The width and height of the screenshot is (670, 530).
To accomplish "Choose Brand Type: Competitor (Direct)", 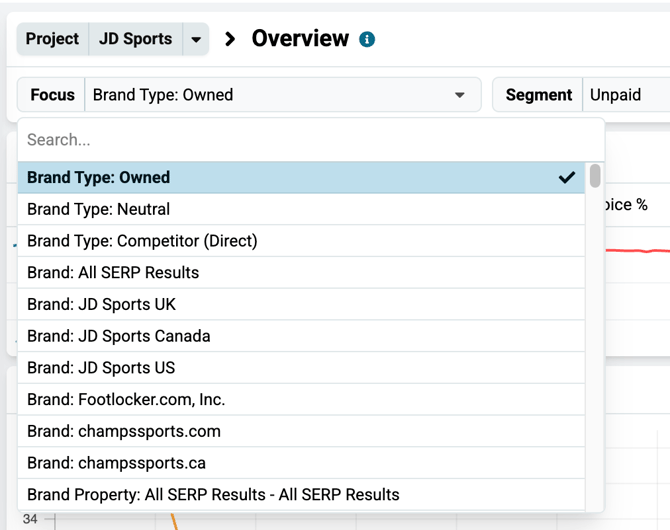I will click(x=301, y=241).
